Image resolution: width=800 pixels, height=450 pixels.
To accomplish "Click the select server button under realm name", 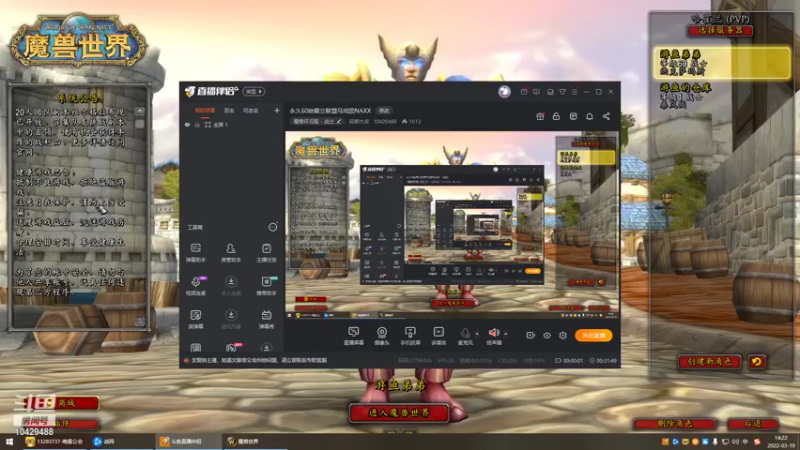I will click(719, 31).
